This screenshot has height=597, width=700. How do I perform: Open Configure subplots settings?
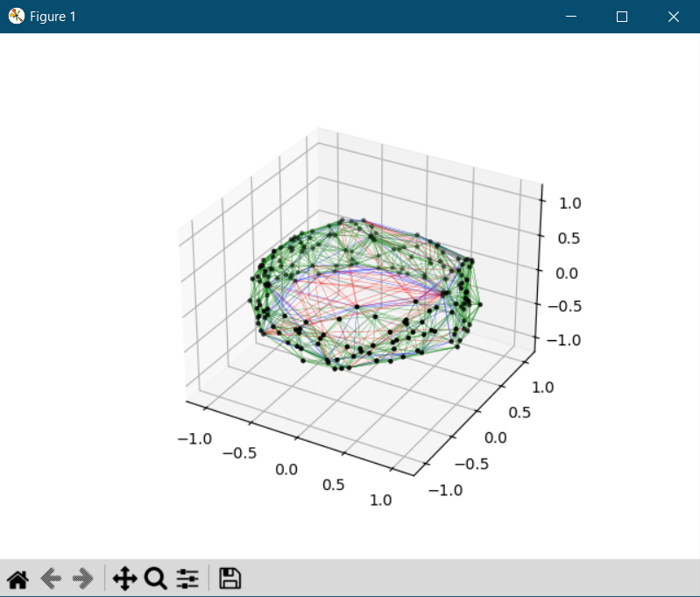187,579
